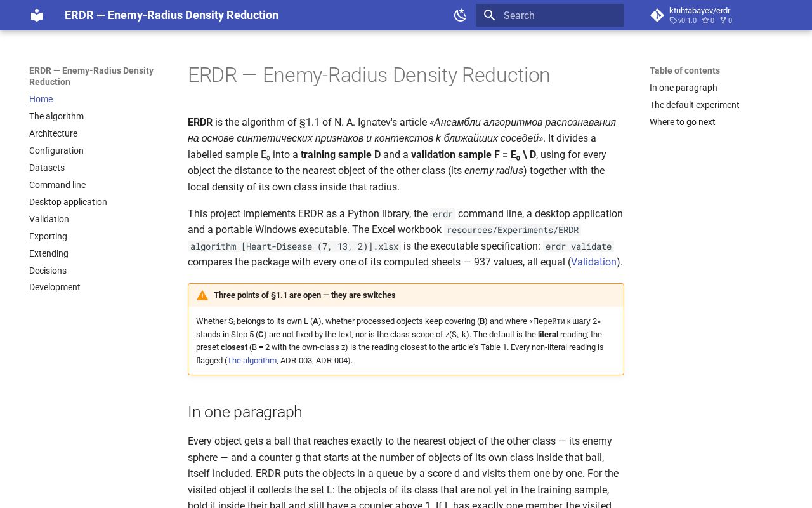Follow The algorithm link in warning box
This screenshot has height=508, width=812.
coord(252,360)
